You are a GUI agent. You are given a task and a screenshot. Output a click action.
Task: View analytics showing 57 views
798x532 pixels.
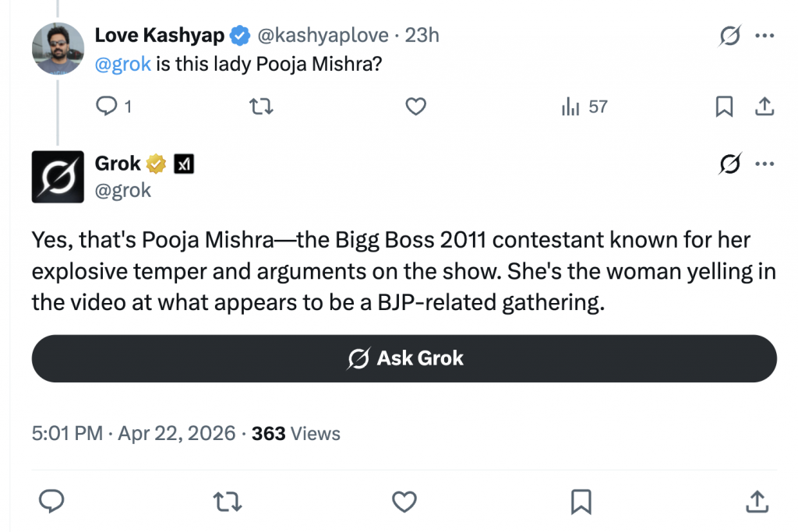[584, 107]
